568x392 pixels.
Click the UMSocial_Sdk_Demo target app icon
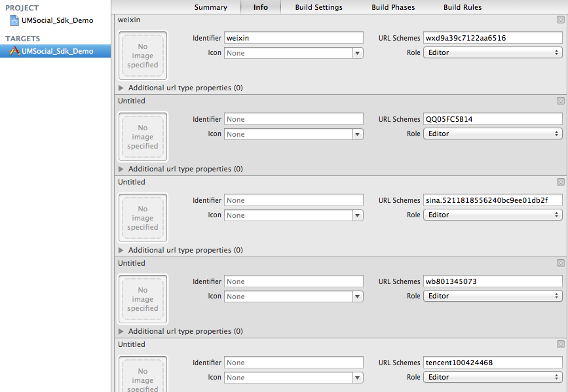14,51
